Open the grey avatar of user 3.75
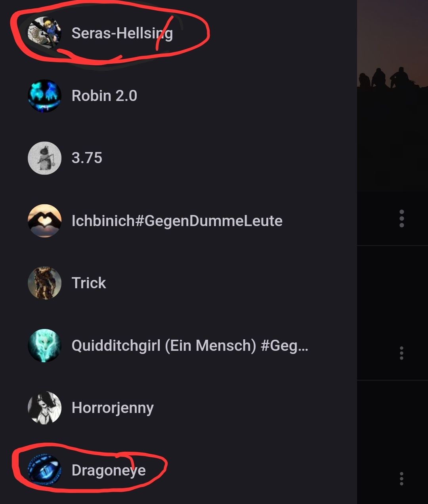Screen dimensions: 428x504 tap(44, 158)
